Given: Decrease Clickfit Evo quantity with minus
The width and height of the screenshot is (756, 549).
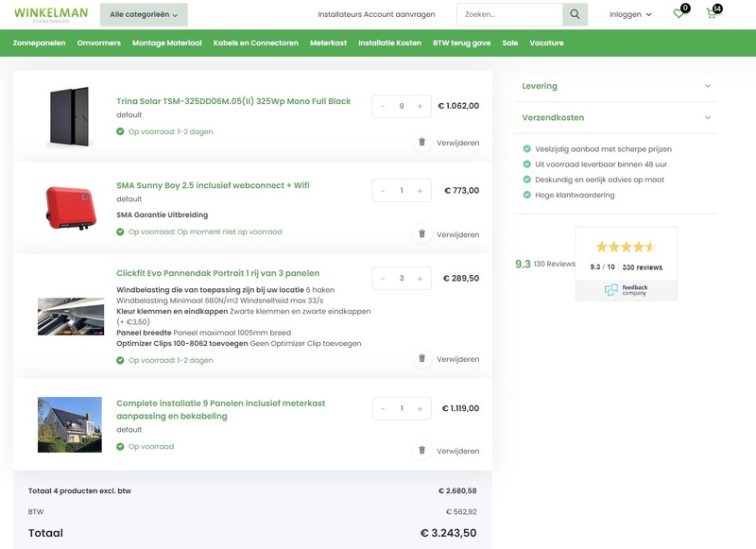Looking at the screenshot, I should pos(383,279).
